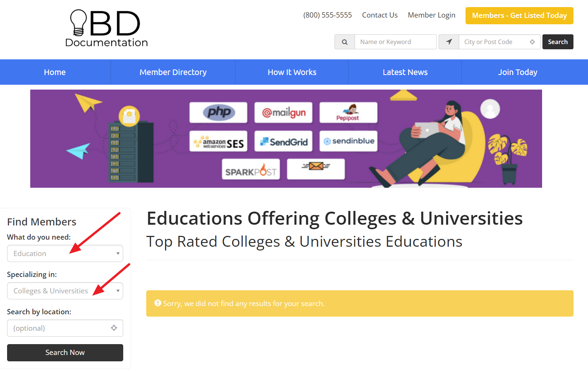Click the SparkPost logo in the banner
The height and width of the screenshot is (374, 588).
click(x=251, y=169)
